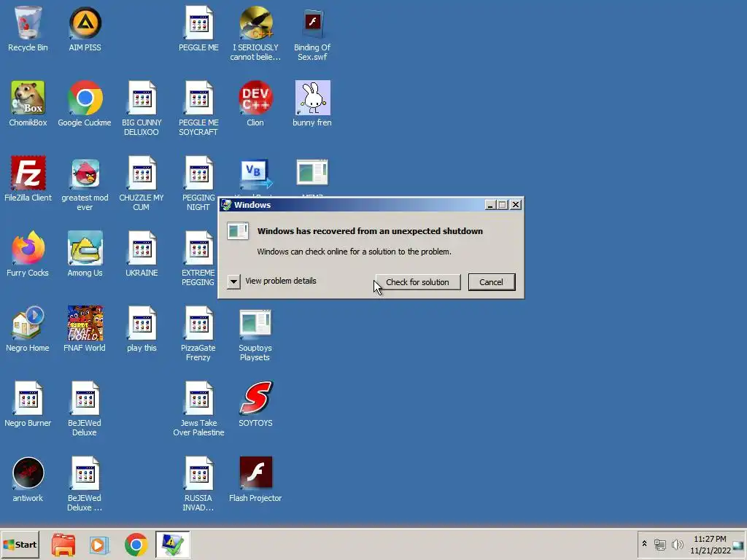The height and width of the screenshot is (560, 747).
Task: Launch the Among Us desktop shortcut
Action: tap(85, 248)
